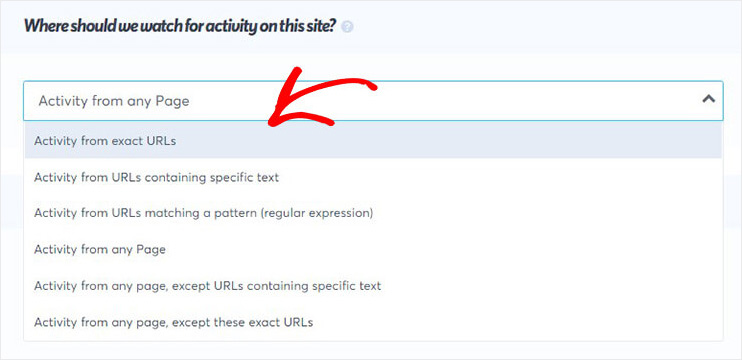This screenshot has height=360, width=742.
Task: Keep the current 'any Page' choice in the list
Action: 373,249
